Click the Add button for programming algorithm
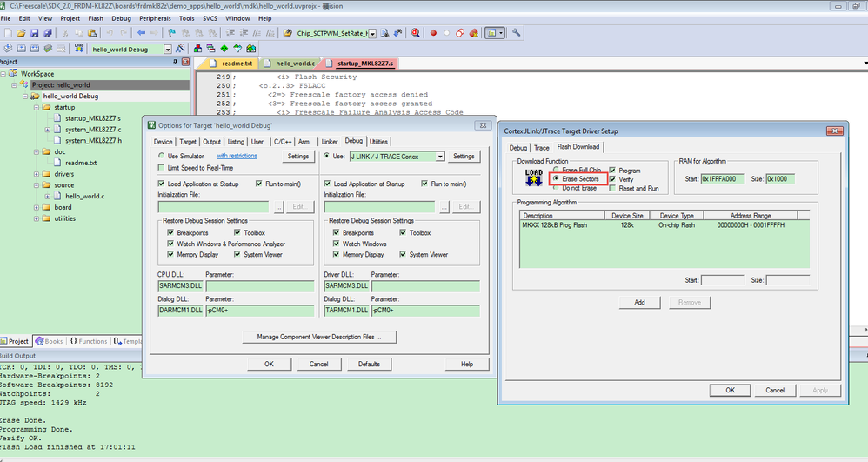This screenshot has height=462, width=868. coord(639,303)
